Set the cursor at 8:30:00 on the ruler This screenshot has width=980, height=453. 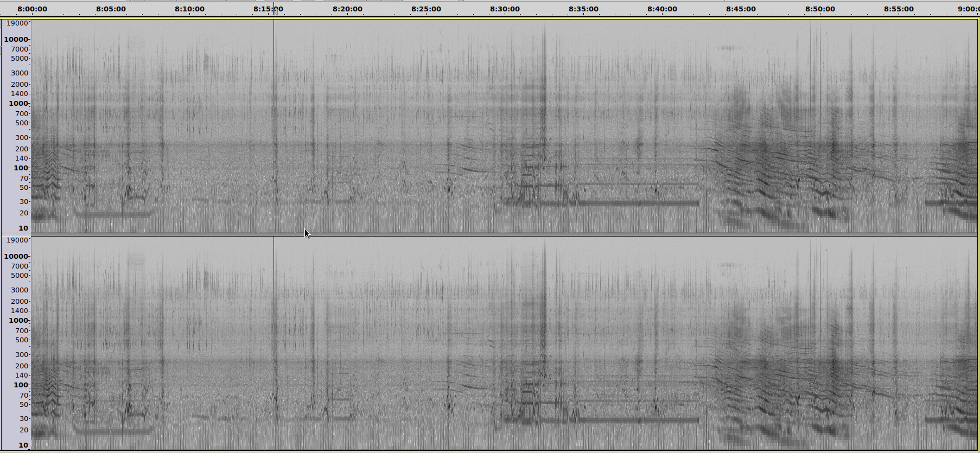coord(505,9)
